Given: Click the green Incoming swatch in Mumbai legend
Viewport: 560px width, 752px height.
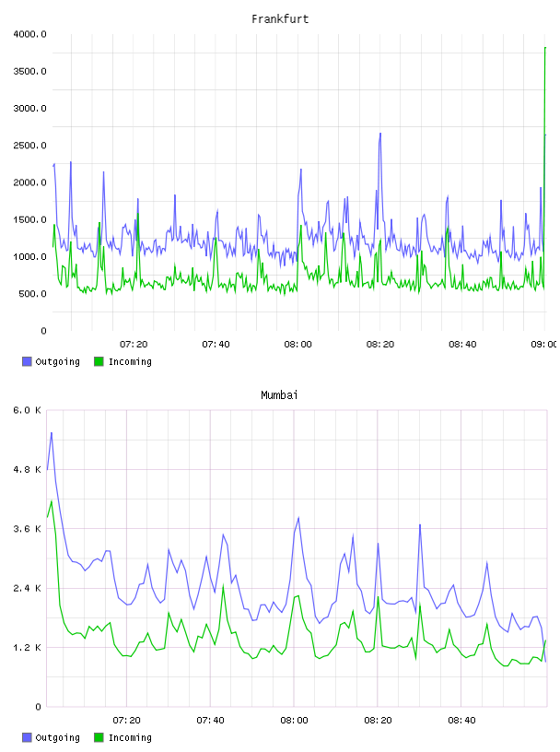Looking at the screenshot, I should pyautogui.click(x=99, y=737).
